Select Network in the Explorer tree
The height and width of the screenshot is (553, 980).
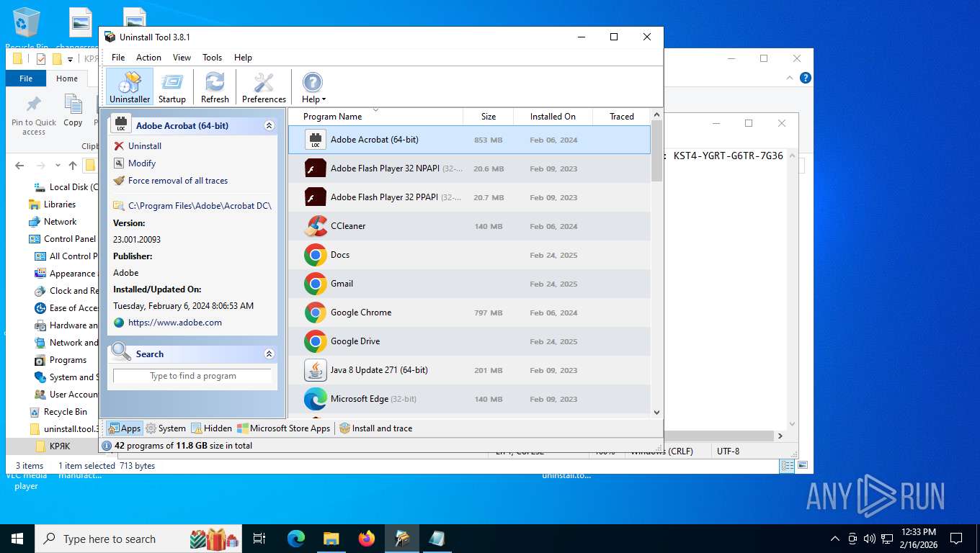click(x=60, y=222)
